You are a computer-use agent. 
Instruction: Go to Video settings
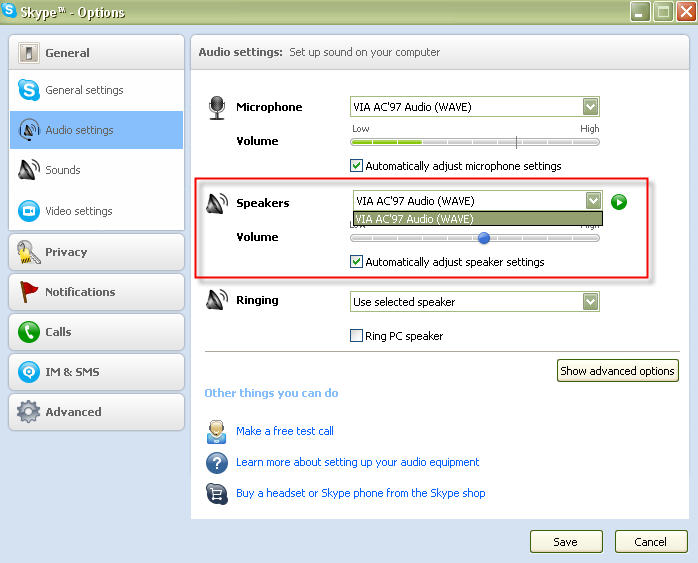pos(96,211)
